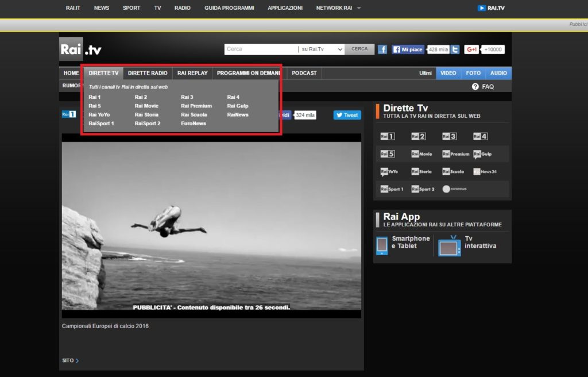Click the Twitter bird icon in header
The height and width of the screenshot is (377, 588).
(x=455, y=49)
